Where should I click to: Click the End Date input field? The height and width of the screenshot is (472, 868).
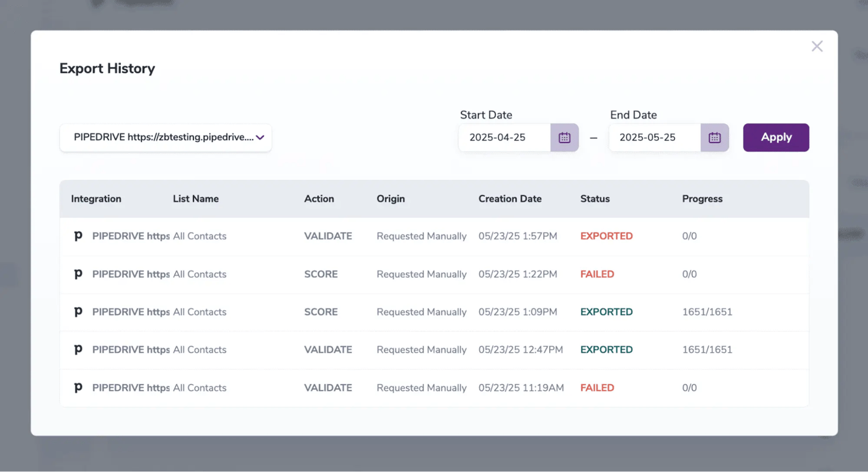point(654,138)
